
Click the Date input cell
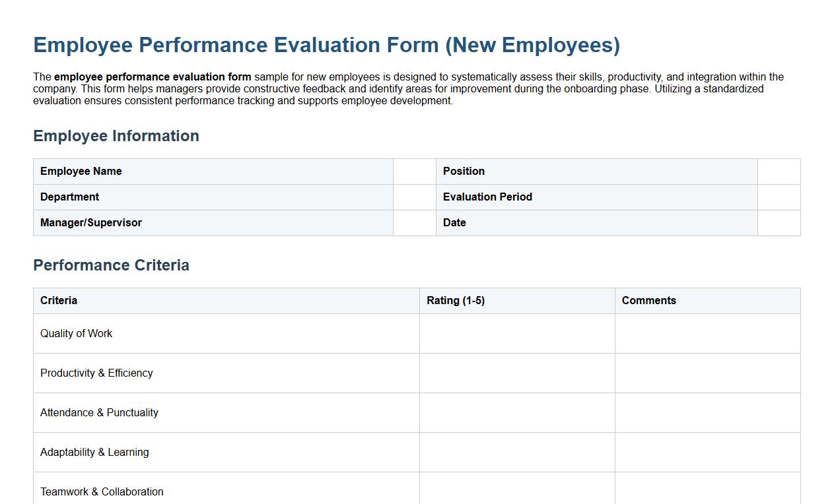pyautogui.click(x=779, y=222)
